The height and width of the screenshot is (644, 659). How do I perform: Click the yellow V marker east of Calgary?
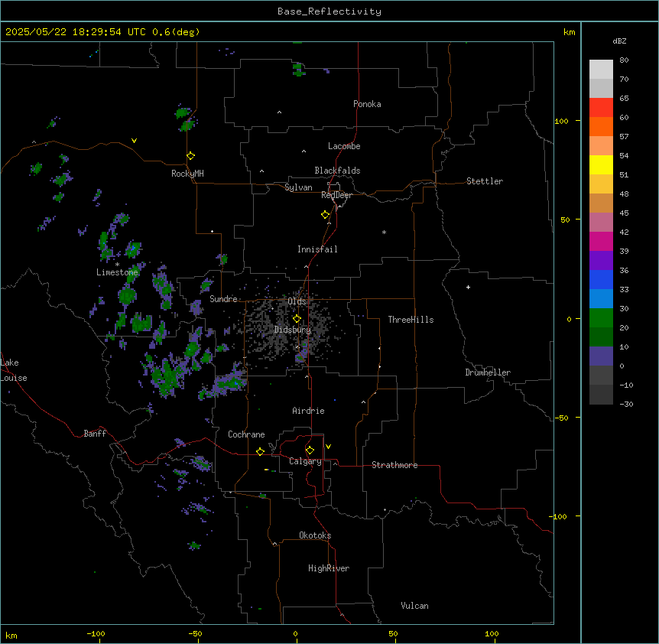328,447
